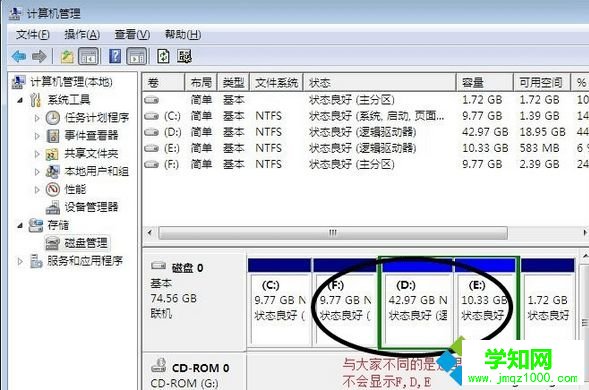The width and height of the screenshot is (589, 390).
Task: Toggle the Show/Hide Action Pane icon
Action: 136,57
